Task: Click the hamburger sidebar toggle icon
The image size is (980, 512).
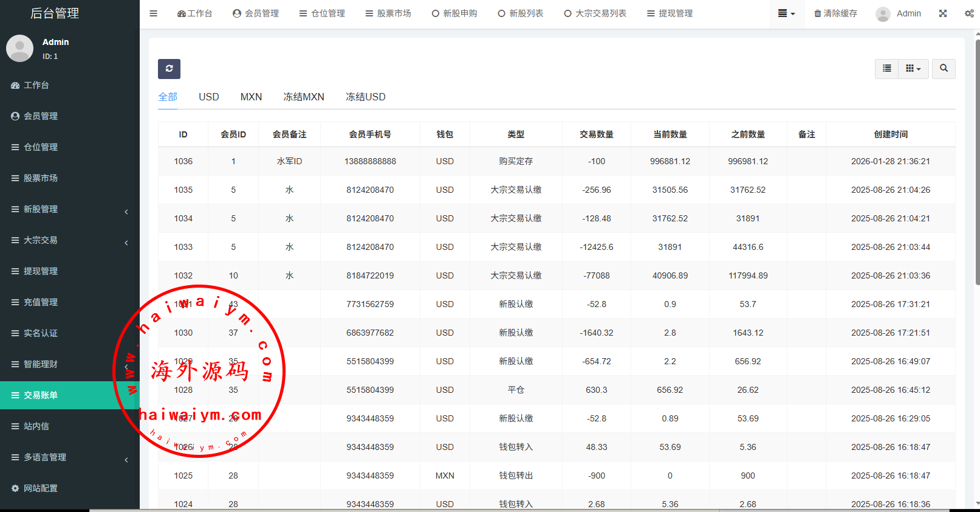Action: pyautogui.click(x=154, y=13)
